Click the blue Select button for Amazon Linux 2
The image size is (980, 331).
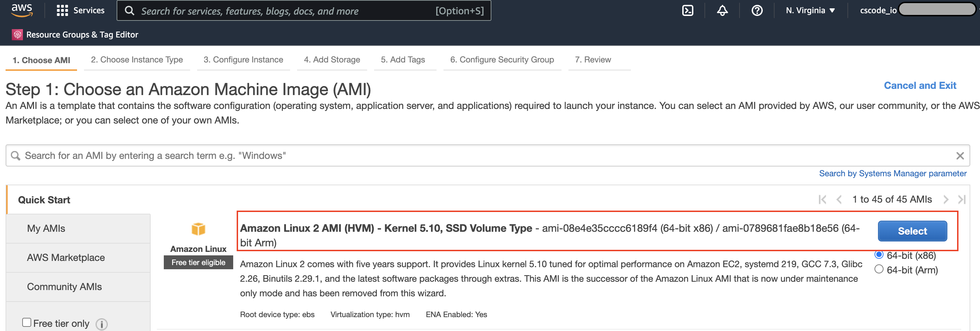click(x=912, y=231)
